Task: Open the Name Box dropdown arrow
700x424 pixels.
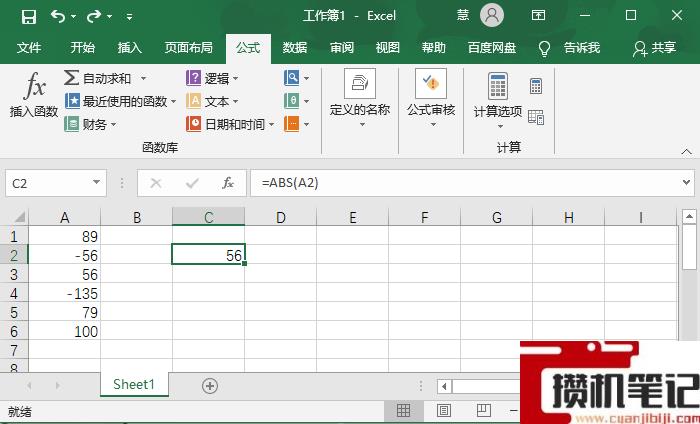Action: (96, 182)
